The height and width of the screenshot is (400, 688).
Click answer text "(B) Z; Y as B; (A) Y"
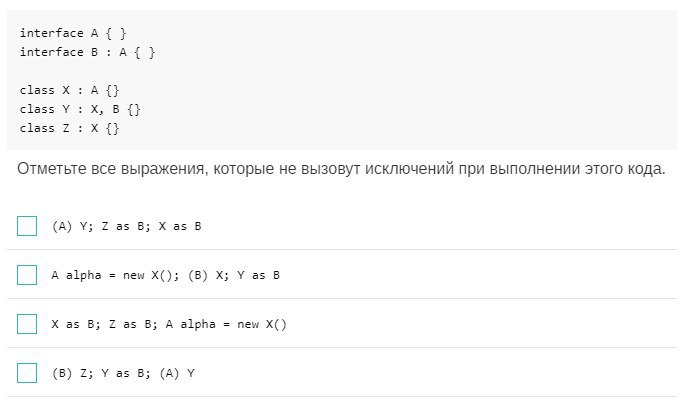(122, 373)
